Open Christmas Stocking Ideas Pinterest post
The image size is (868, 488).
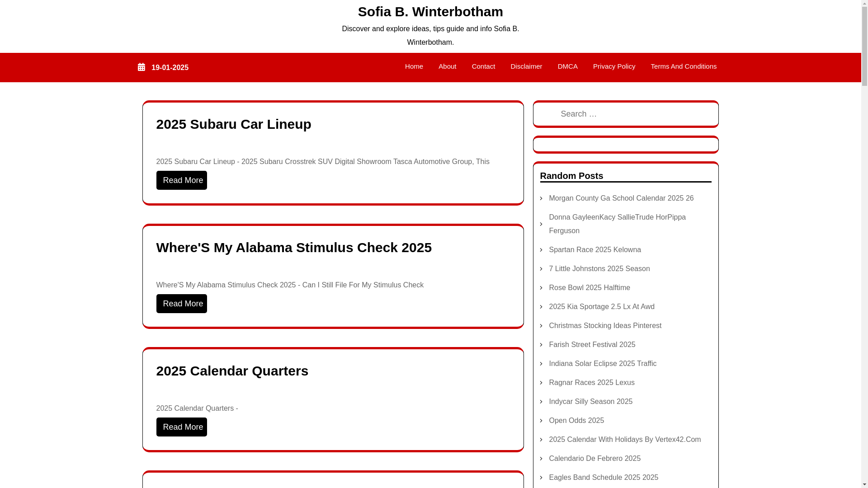coord(605,326)
